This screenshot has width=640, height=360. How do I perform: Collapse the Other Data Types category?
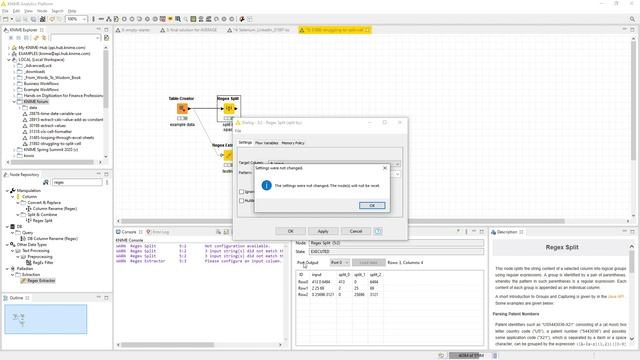(x=7, y=244)
